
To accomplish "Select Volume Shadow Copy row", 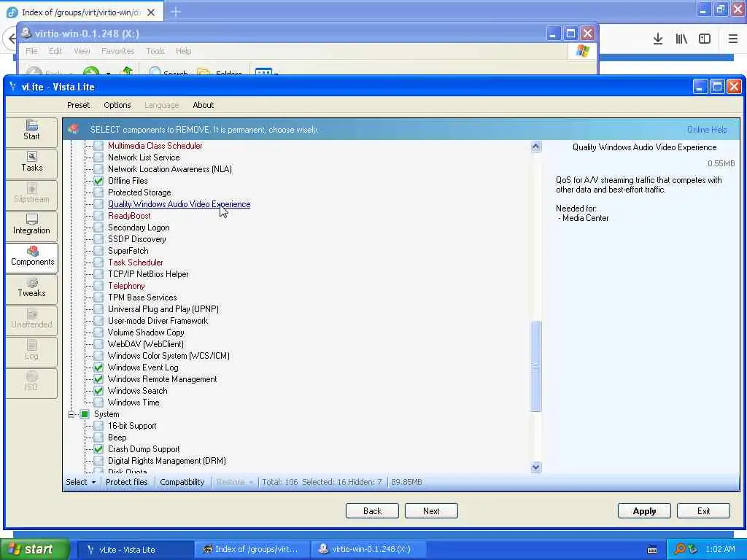I will 146,332.
